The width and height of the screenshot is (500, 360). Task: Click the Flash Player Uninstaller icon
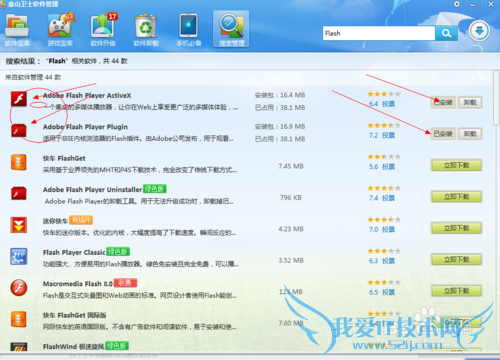point(19,193)
